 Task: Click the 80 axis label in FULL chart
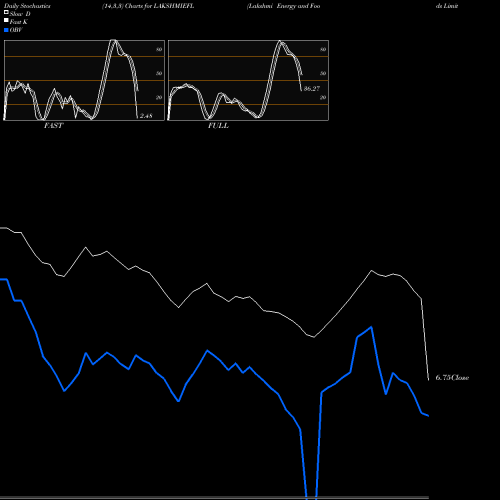[323, 49]
